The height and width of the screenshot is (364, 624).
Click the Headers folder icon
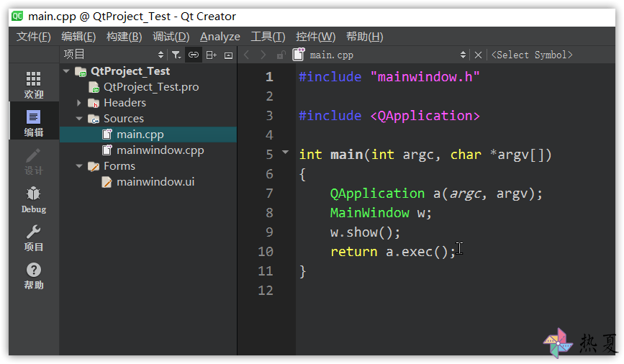click(x=94, y=103)
